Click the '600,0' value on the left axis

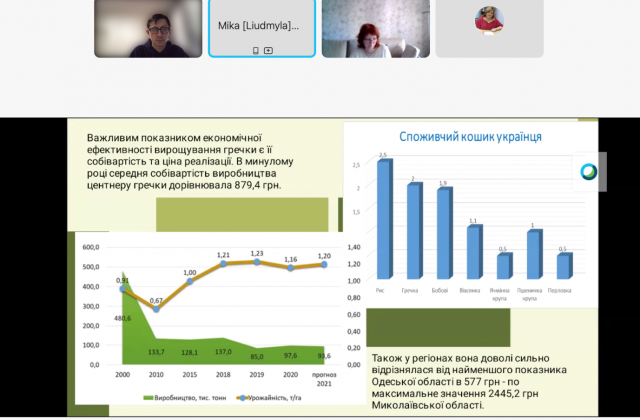tap(91, 247)
